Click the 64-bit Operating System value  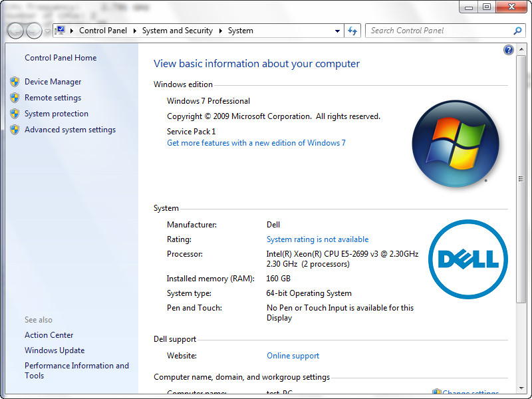309,293
